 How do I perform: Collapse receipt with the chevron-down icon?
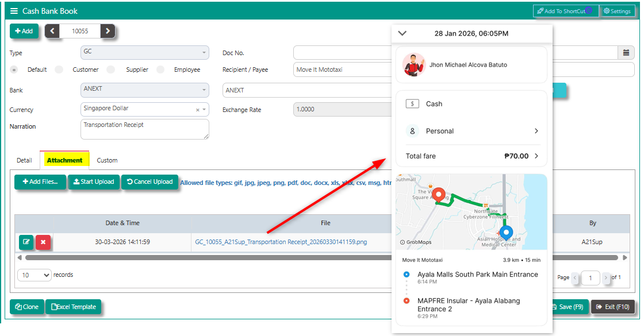click(402, 33)
